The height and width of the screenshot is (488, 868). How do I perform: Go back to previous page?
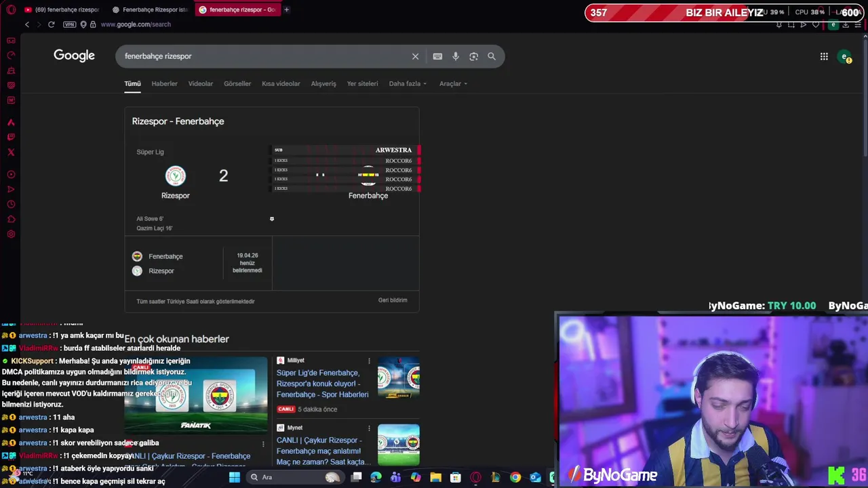click(x=27, y=24)
